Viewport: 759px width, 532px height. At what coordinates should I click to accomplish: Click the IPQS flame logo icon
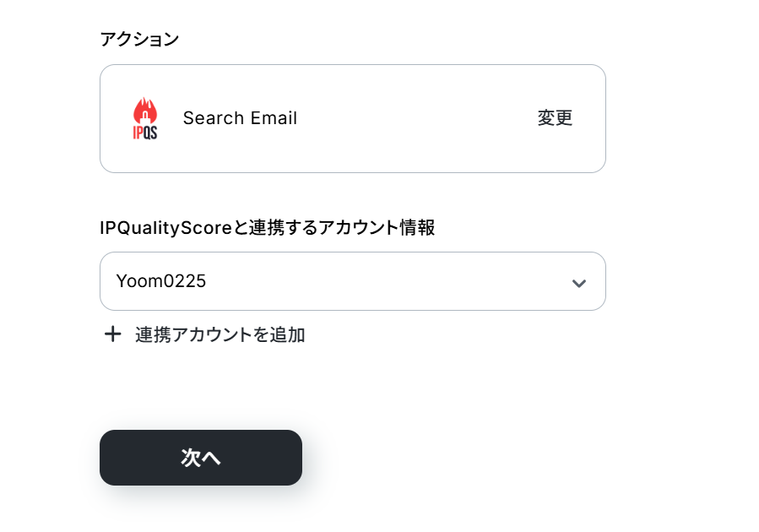point(145,118)
